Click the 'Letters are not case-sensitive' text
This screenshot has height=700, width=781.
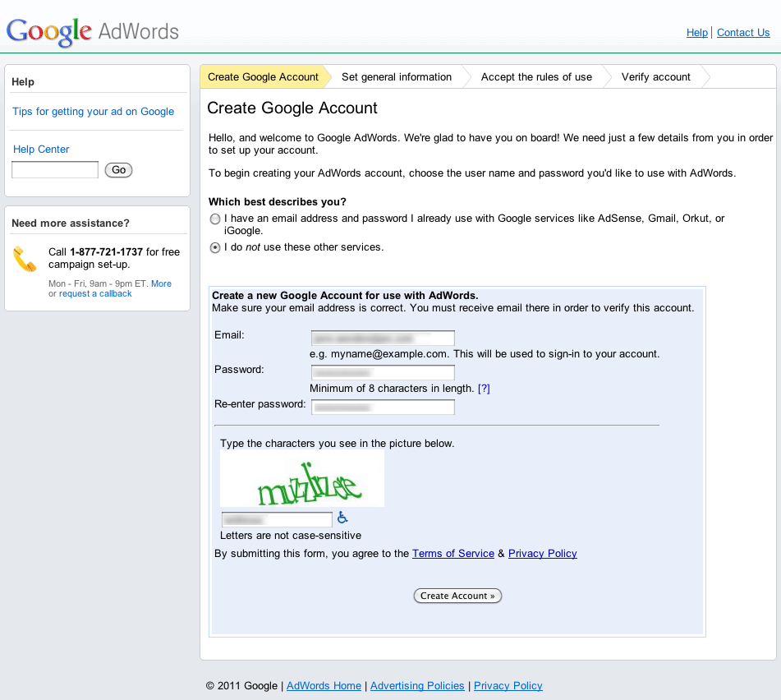291,536
